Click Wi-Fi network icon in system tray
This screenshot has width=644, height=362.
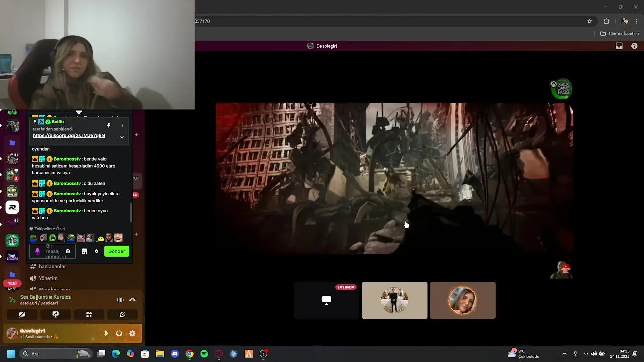pos(586,354)
